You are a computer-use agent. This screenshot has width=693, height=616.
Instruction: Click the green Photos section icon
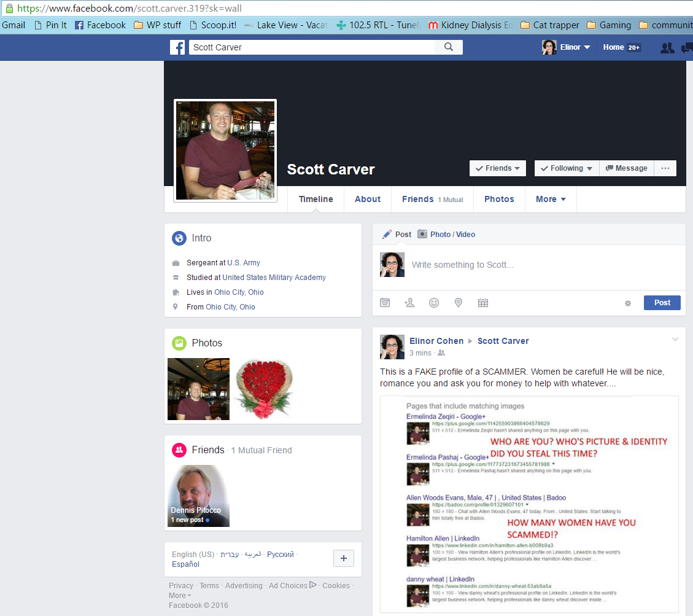click(179, 343)
